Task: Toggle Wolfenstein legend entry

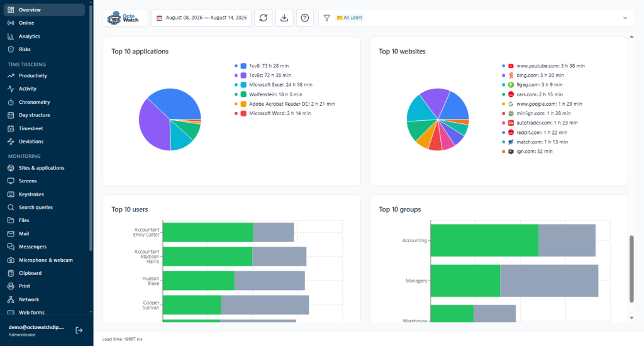Action: click(268, 94)
